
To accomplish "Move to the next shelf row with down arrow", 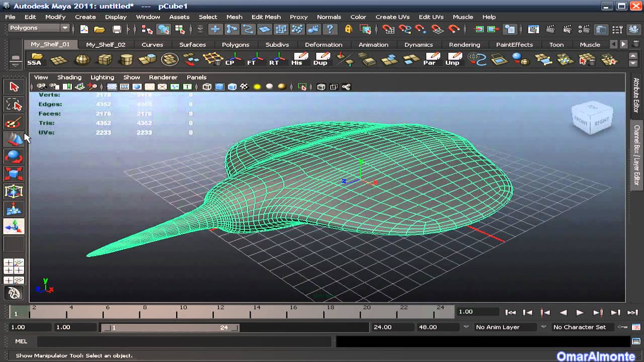I will (633, 63).
